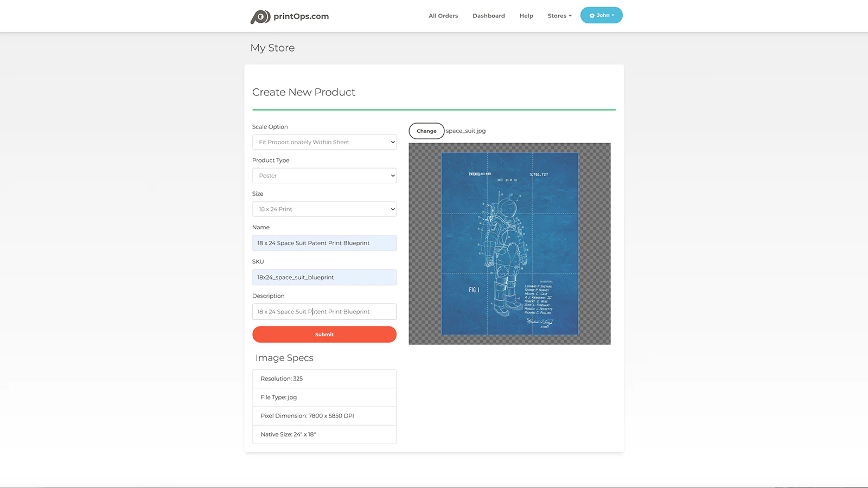Image resolution: width=868 pixels, height=488 pixels.
Task: Click the Native Size spec row
Action: (324, 434)
